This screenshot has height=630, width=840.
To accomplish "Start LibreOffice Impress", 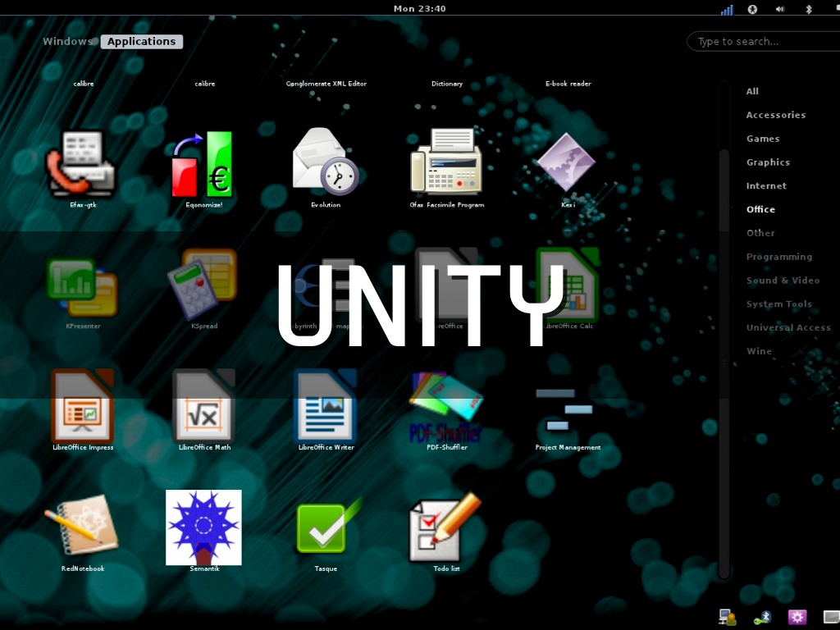I will tap(82, 405).
